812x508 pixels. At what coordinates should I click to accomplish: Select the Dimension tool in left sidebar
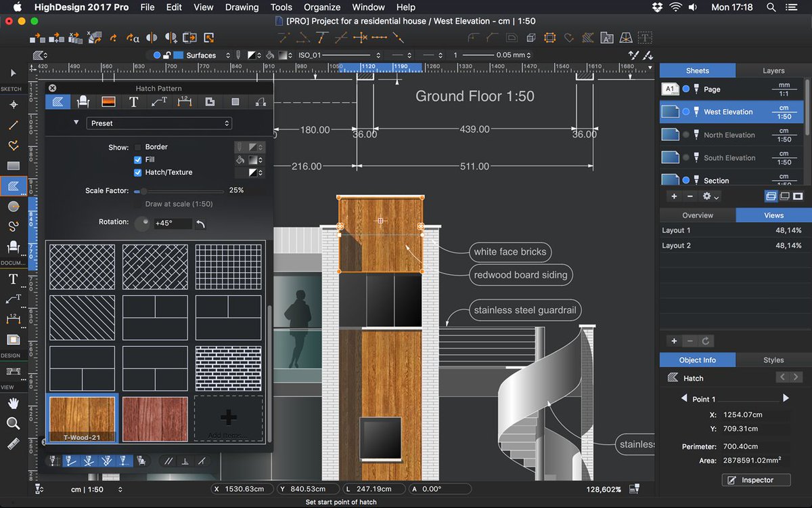(13, 318)
